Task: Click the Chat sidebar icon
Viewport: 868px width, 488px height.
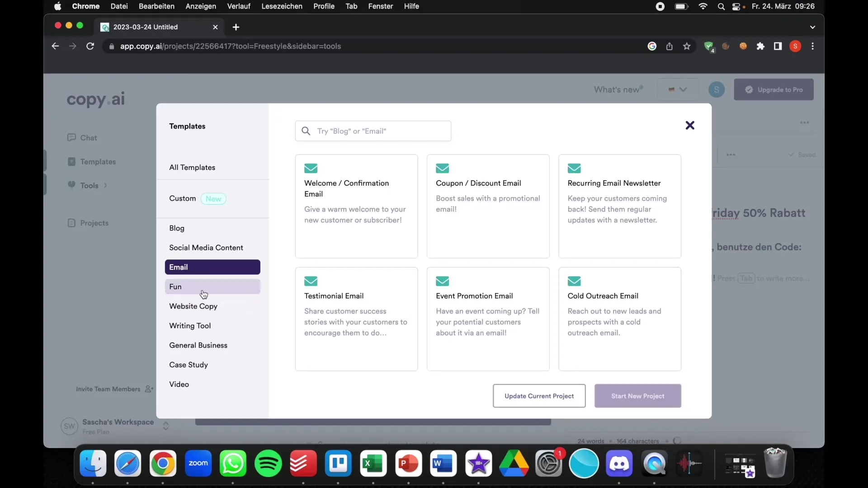Action: [x=71, y=137]
